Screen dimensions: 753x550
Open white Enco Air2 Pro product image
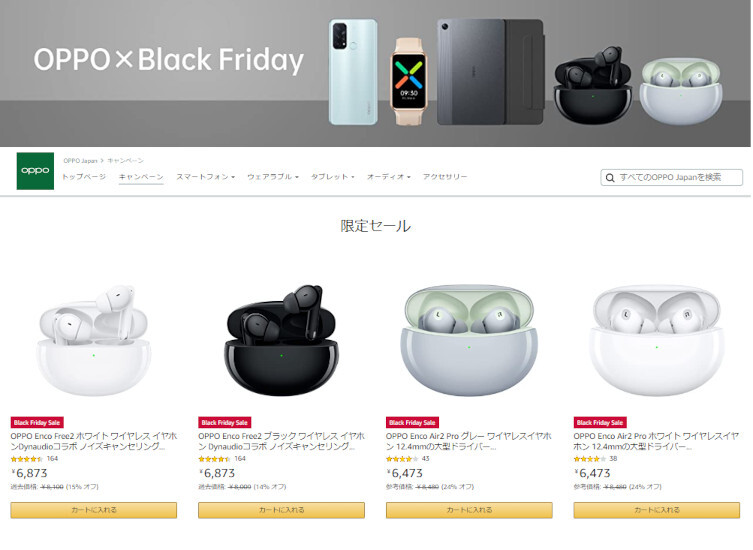656,340
